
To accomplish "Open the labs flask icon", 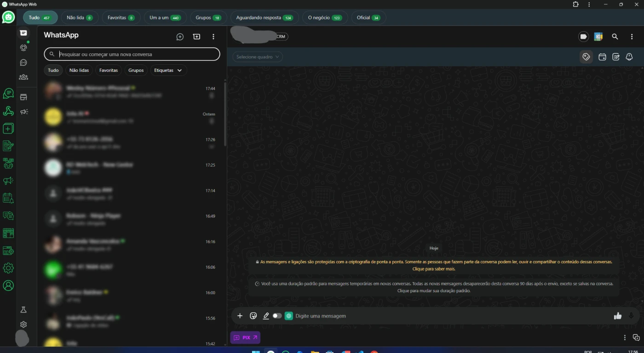I will point(23,310).
